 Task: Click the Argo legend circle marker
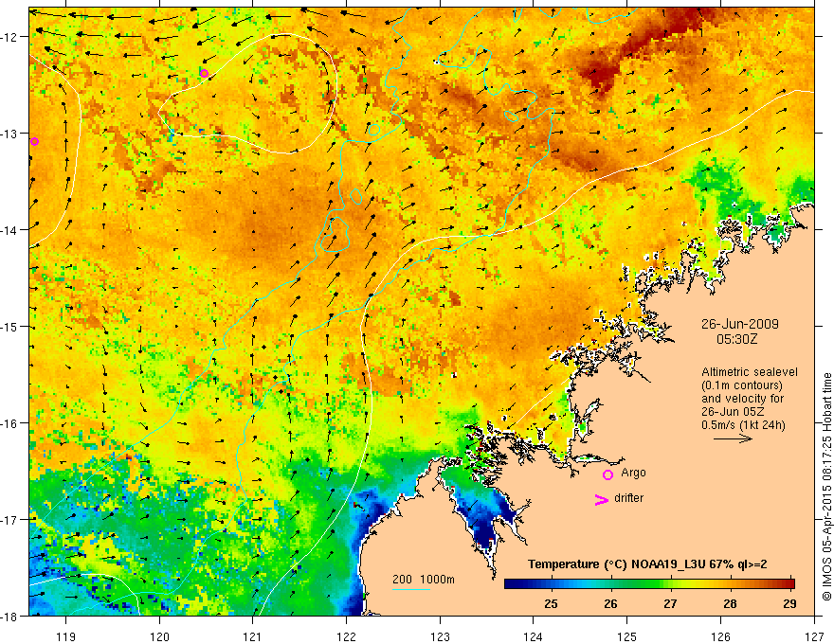(607, 474)
